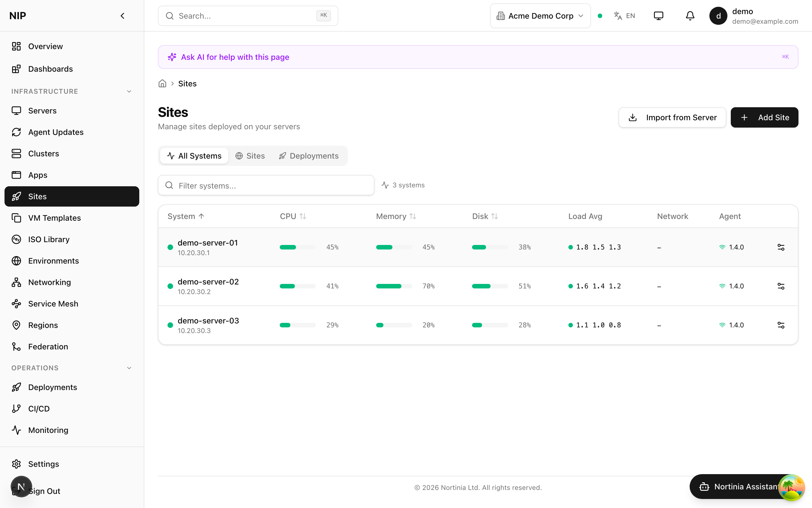Select demo-server-02 system name
Viewport: 812px width, 508px height.
[x=208, y=282]
